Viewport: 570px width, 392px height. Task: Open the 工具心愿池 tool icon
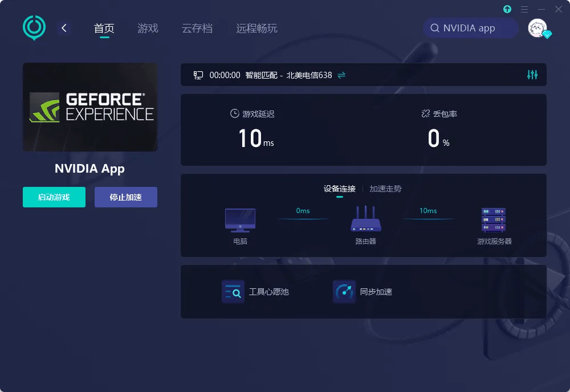click(233, 292)
